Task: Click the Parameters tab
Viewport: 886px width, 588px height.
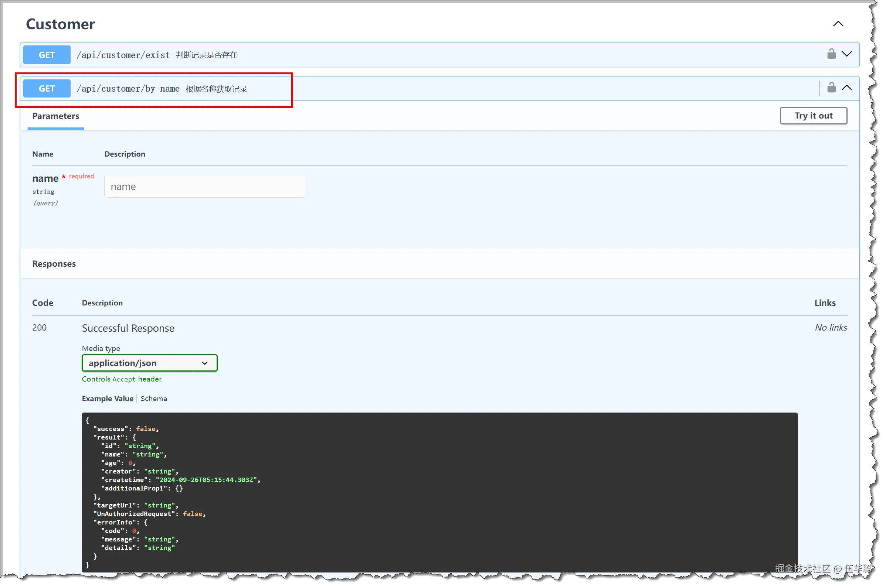Action: (55, 116)
